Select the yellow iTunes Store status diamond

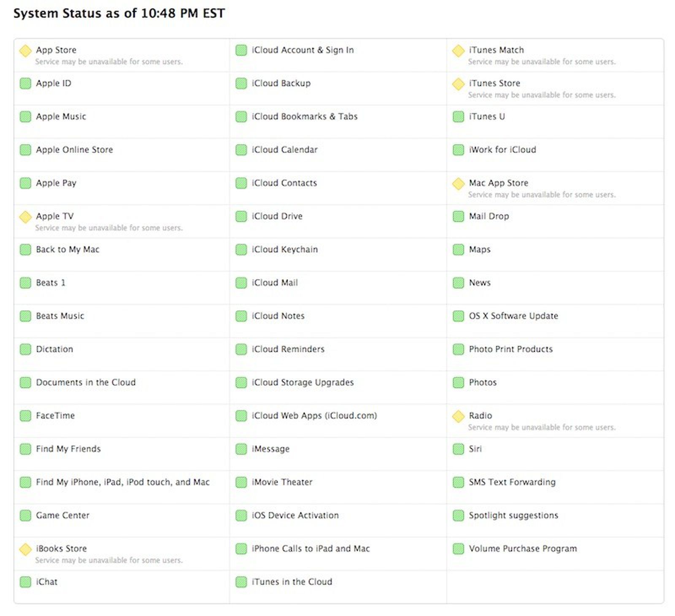(458, 84)
